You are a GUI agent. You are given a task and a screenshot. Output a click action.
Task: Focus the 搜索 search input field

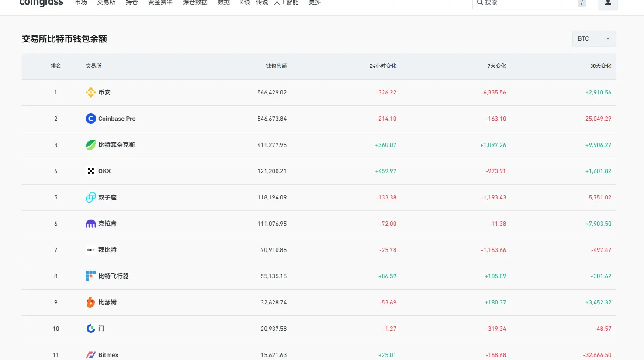(531, 3)
